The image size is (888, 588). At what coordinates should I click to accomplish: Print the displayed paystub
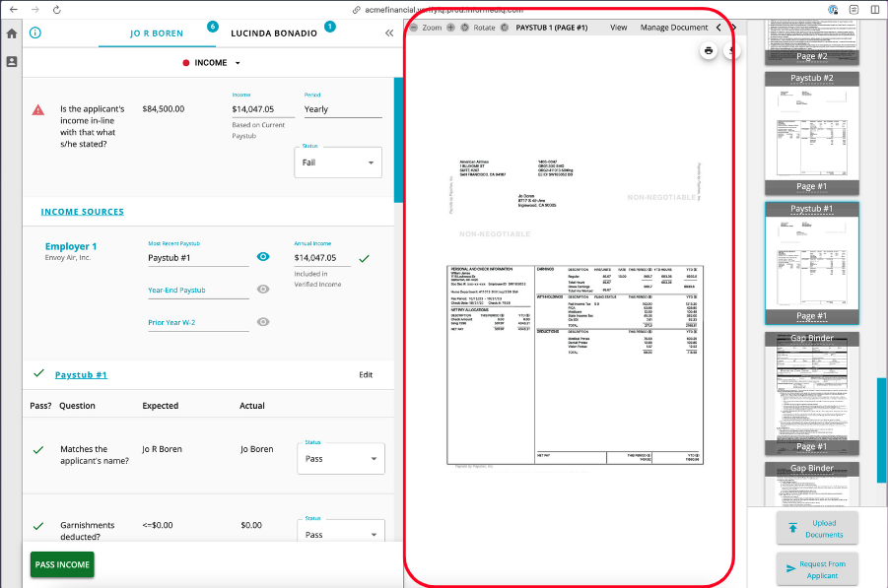click(x=708, y=50)
